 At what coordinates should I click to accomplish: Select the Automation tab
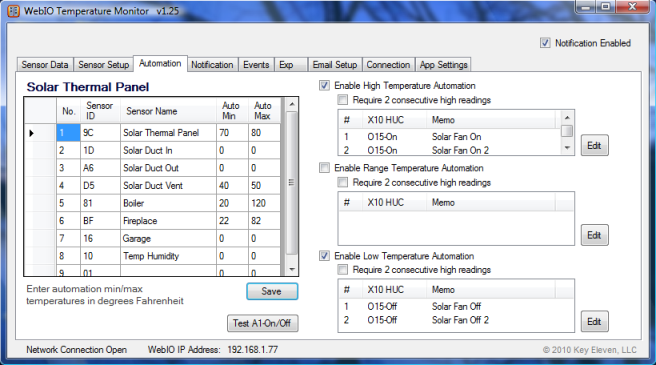[x=160, y=63]
